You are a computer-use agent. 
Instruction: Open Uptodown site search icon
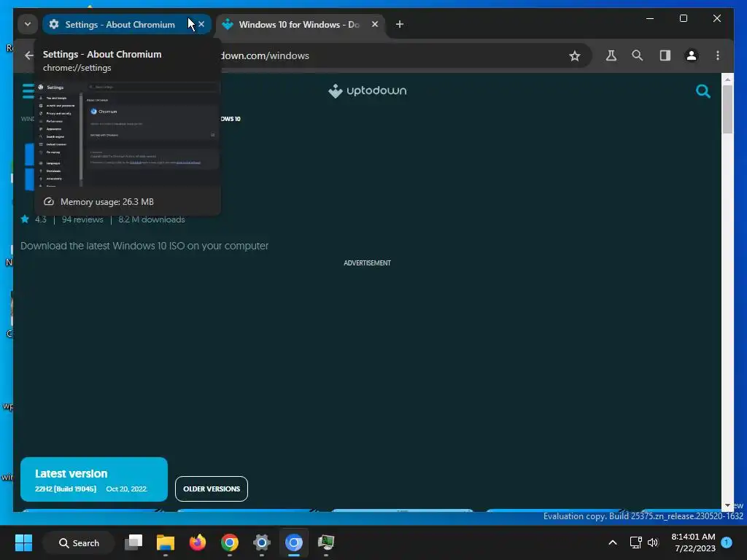703,91
